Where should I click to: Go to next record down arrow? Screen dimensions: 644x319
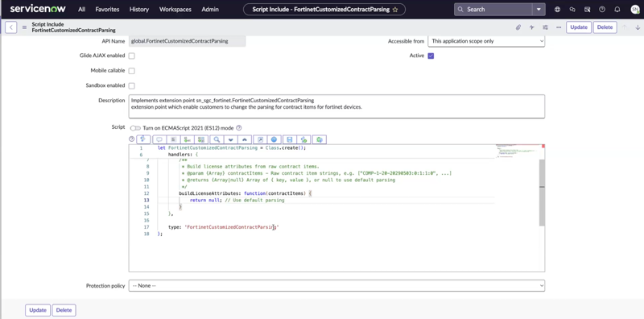[638, 27]
